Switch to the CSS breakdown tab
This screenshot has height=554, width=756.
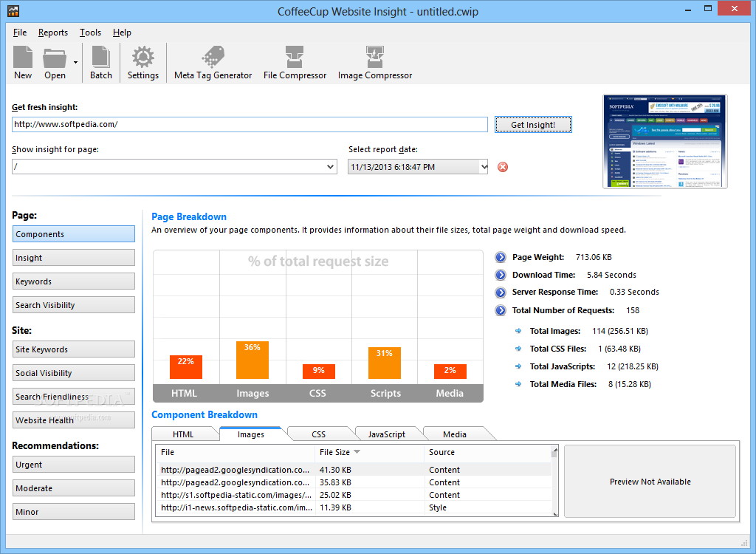click(318, 434)
